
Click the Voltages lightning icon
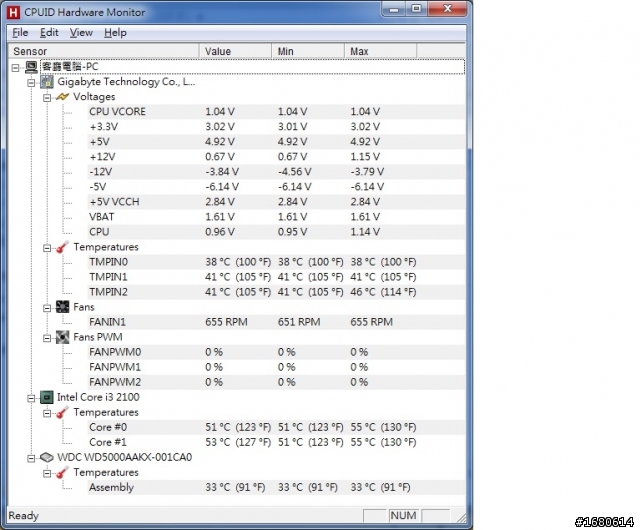(x=62, y=97)
